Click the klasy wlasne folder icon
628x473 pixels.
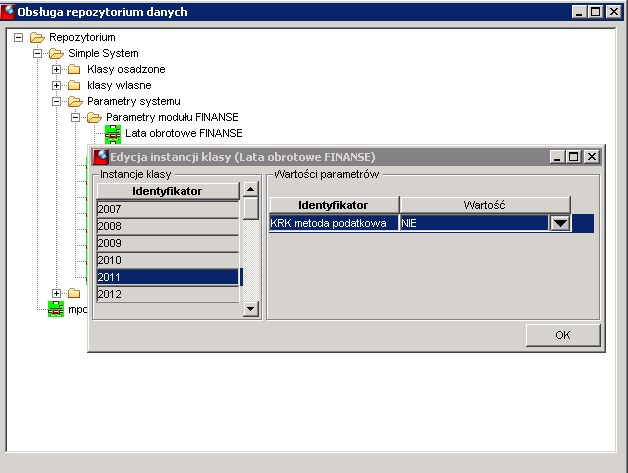click(74, 85)
